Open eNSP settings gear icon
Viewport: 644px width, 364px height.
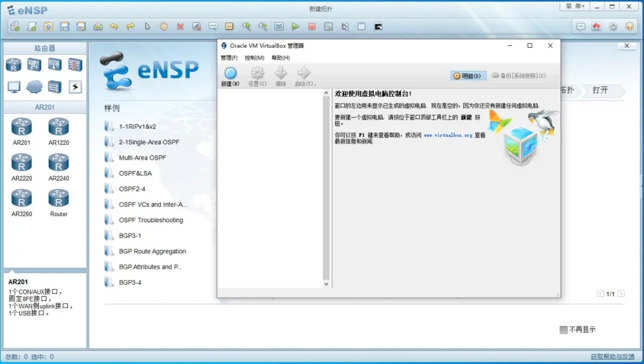[x=613, y=27]
